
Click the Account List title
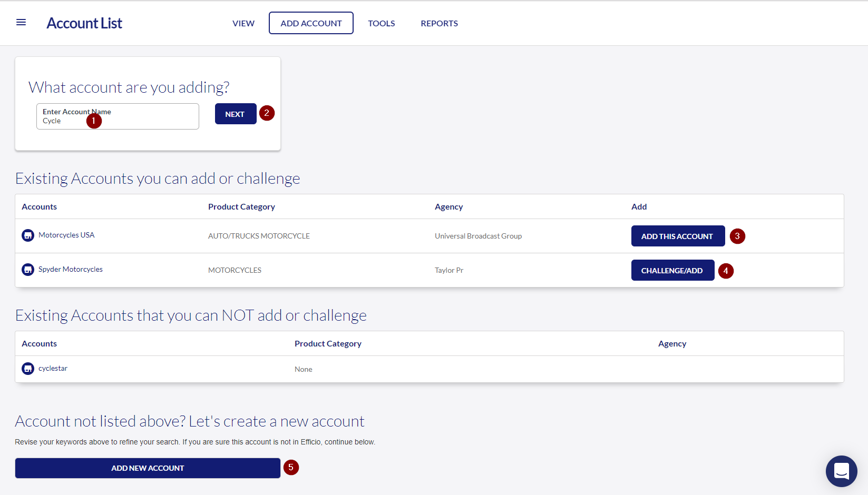[x=84, y=23]
